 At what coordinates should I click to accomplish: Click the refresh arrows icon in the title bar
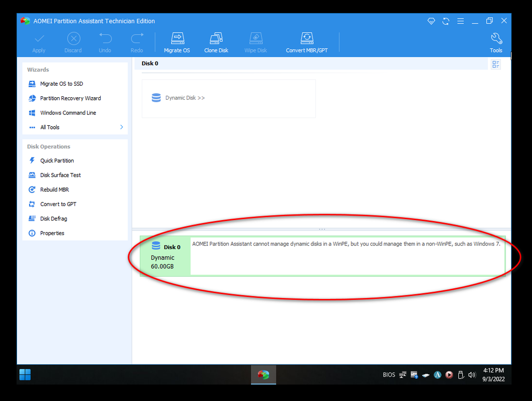[x=446, y=21]
